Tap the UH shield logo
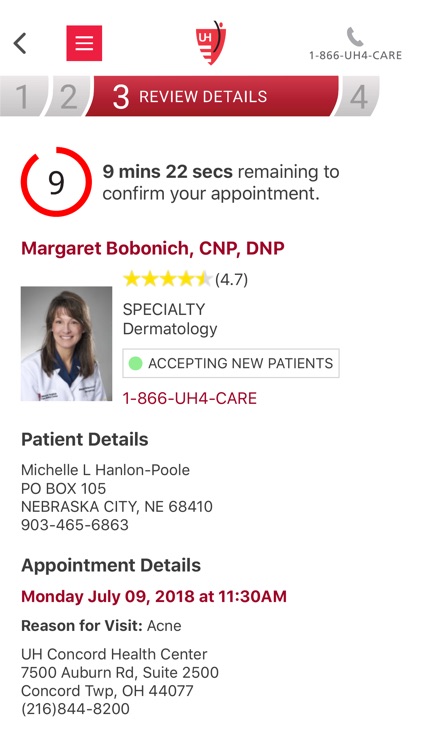This screenshot has width=422, height=750. 211,43
